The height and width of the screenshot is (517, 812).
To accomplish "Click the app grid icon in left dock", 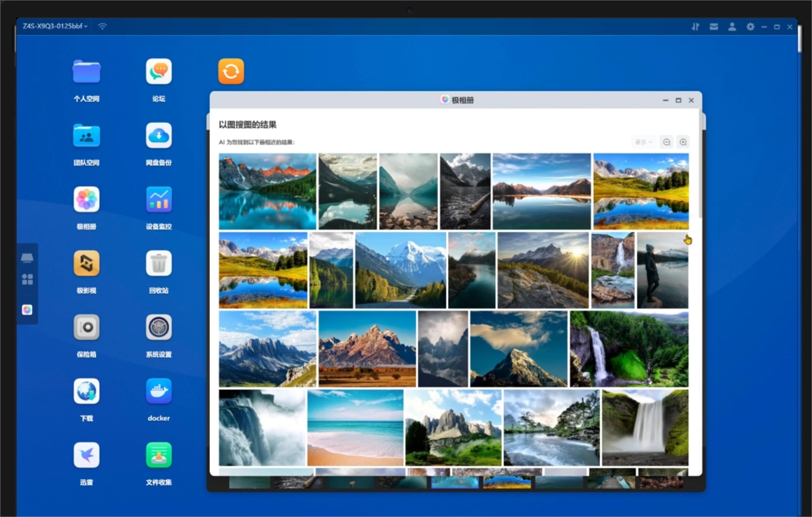I will coord(27,280).
